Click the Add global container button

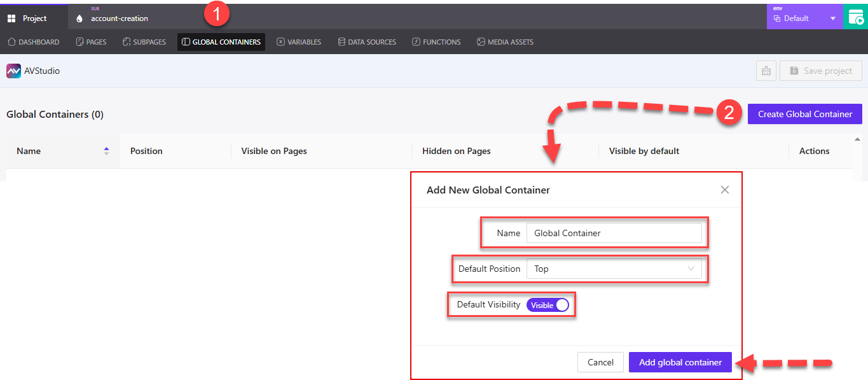point(680,362)
